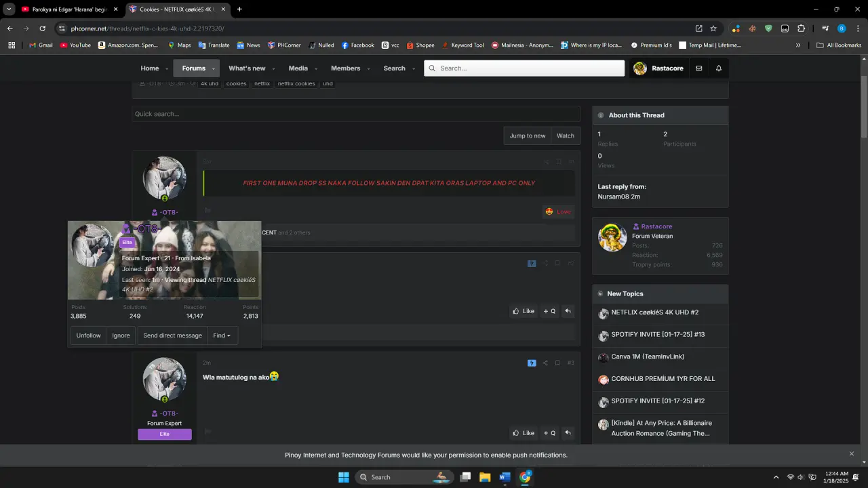Expand the Find dropdown in user popup

222,335
